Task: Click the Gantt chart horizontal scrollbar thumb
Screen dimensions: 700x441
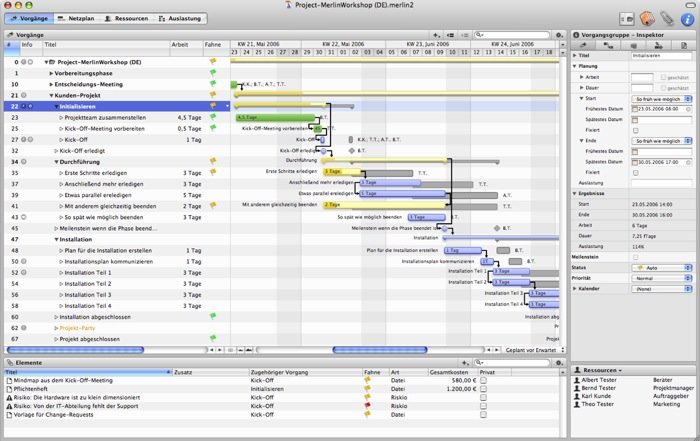Action: (380, 350)
